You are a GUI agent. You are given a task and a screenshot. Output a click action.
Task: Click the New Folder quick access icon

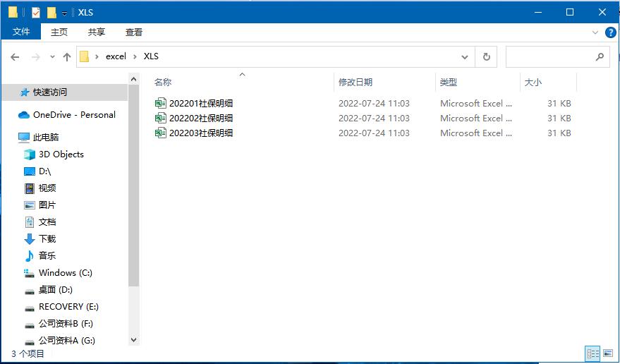(x=51, y=12)
